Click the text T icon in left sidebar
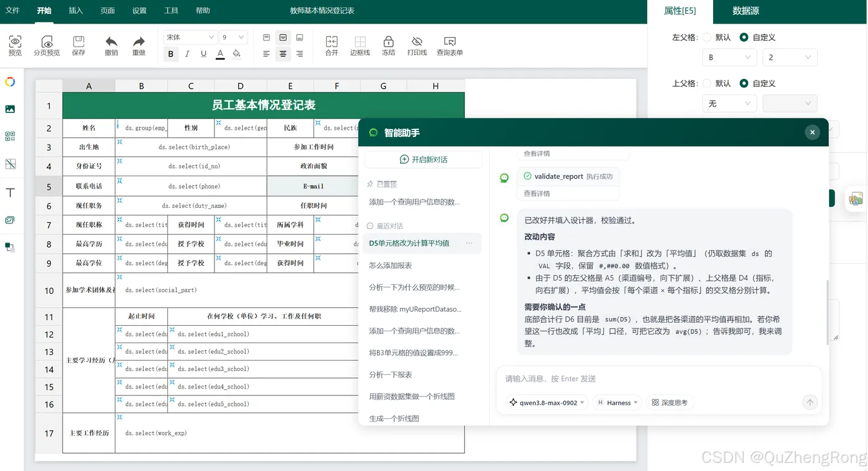Image resolution: width=868 pixels, height=471 pixels. [10, 192]
